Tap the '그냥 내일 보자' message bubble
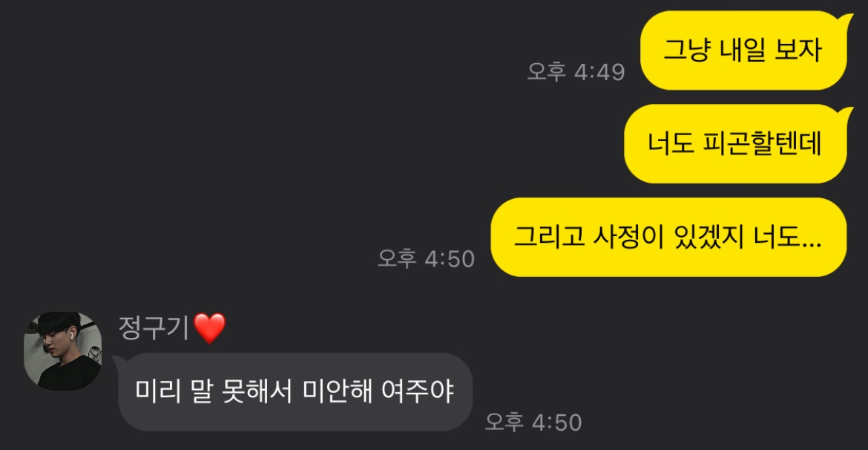This screenshot has width=868, height=450. tap(743, 50)
